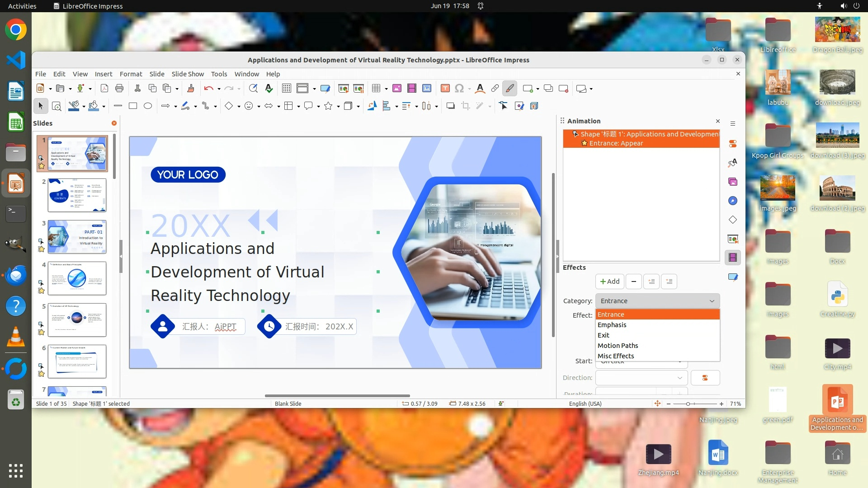Open the Direction dropdown
This screenshot has width=868, height=488.
pyautogui.click(x=641, y=378)
